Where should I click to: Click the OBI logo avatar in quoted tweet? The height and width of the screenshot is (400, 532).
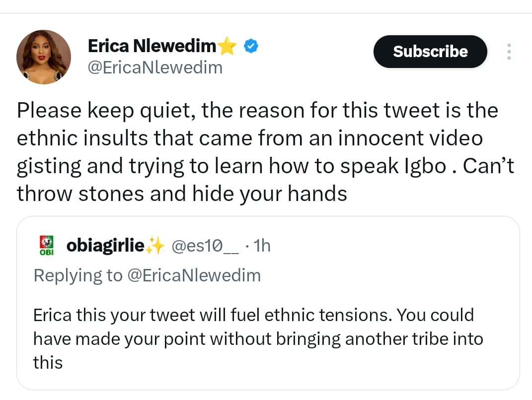(46, 246)
